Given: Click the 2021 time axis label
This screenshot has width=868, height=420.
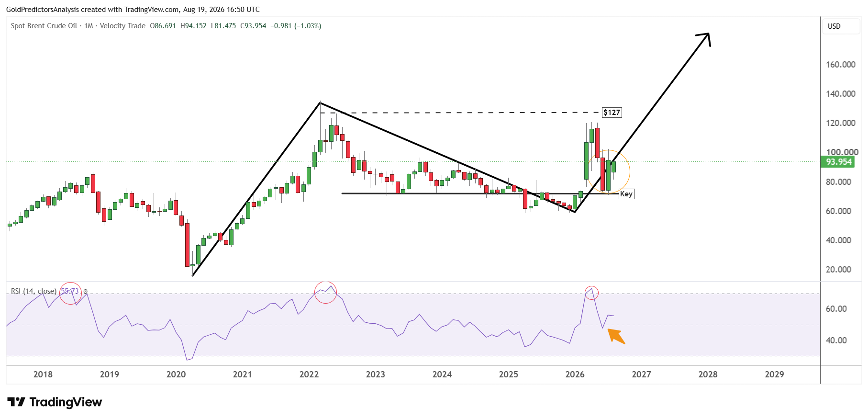Looking at the screenshot, I should (243, 375).
